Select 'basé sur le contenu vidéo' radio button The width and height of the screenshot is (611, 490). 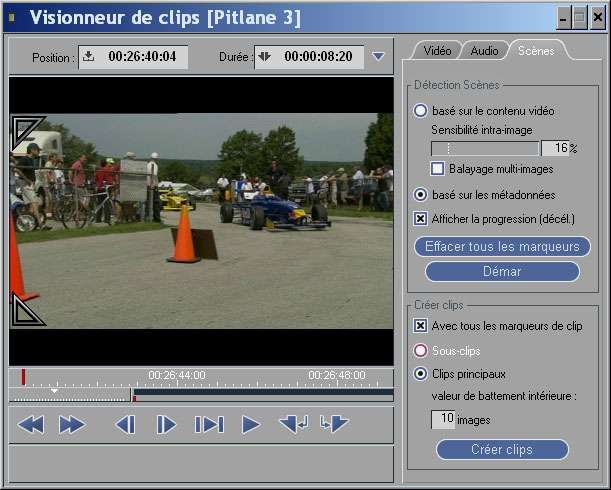420,111
